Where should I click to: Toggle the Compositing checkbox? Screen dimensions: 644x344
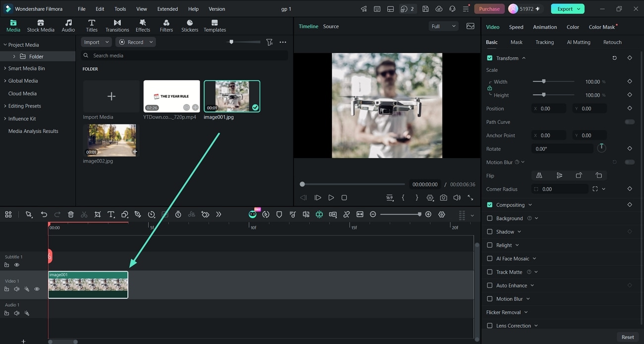point(489,205)
